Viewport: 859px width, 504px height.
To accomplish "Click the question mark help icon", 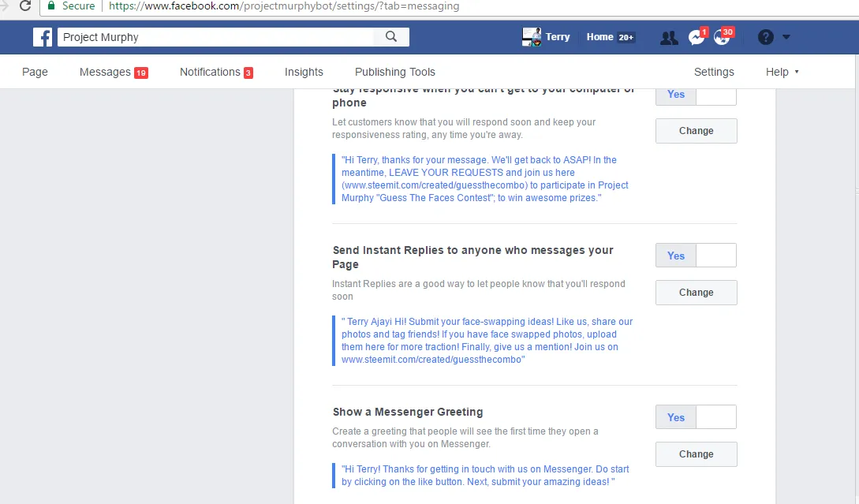I will (x=765, y=37).
